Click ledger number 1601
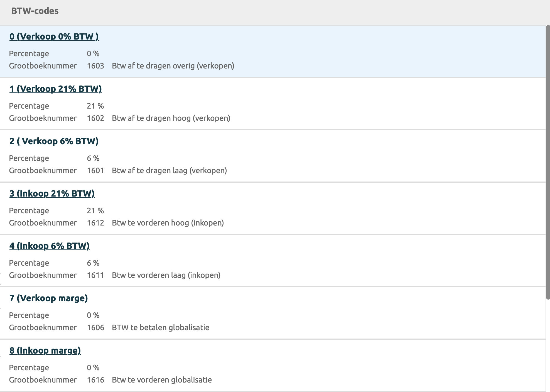The image size is (550, 392). (x=95, y=171)
